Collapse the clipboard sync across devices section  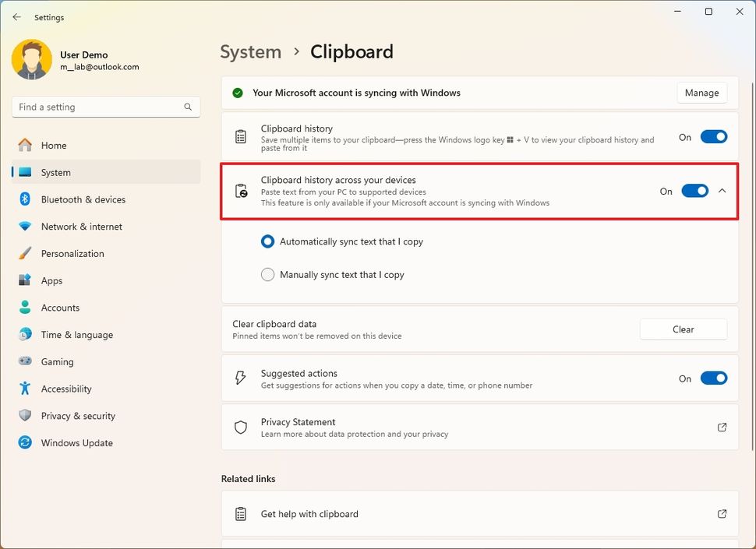722,190
